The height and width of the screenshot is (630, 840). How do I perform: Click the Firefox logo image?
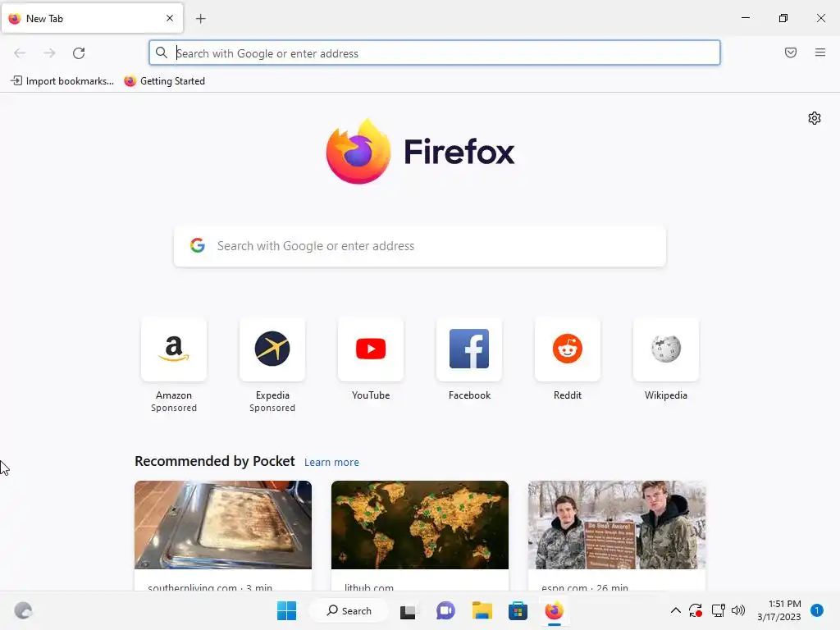(x=358, y=151)
